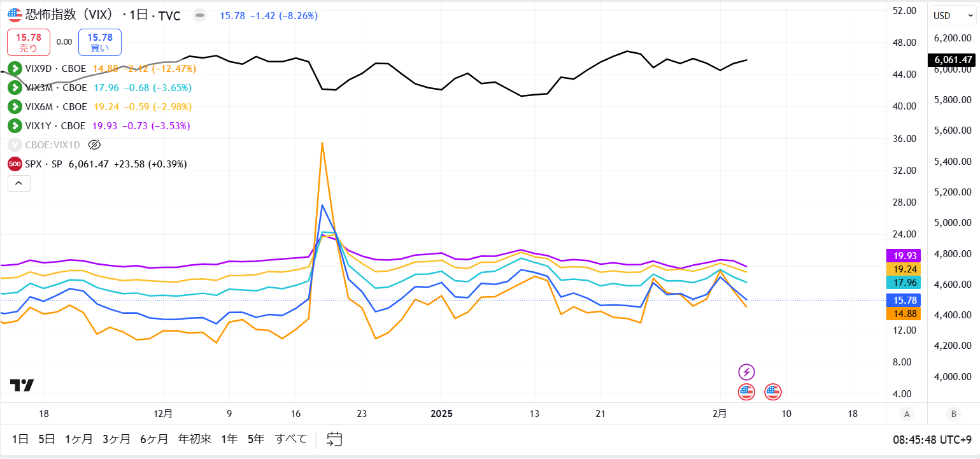Select the 5年 time range
This screenshot has width=980, height=459.
point(256,439)
